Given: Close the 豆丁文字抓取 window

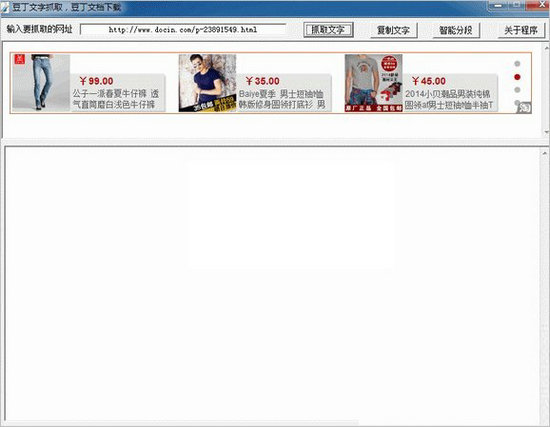Looking at the screenshot, I should point(539,5).
